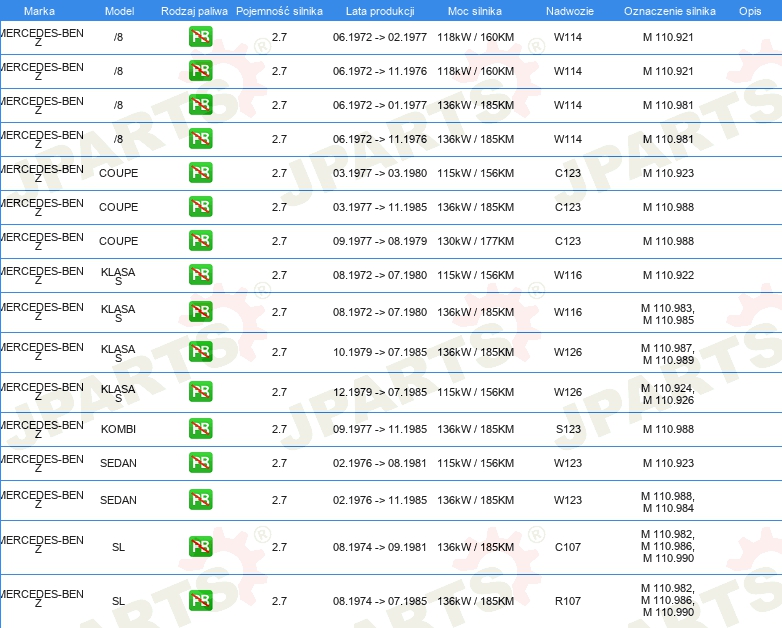Screen dimensions: 782x628
Task: Click the Rodzaj paliwa column header
Action: point(194,11)
